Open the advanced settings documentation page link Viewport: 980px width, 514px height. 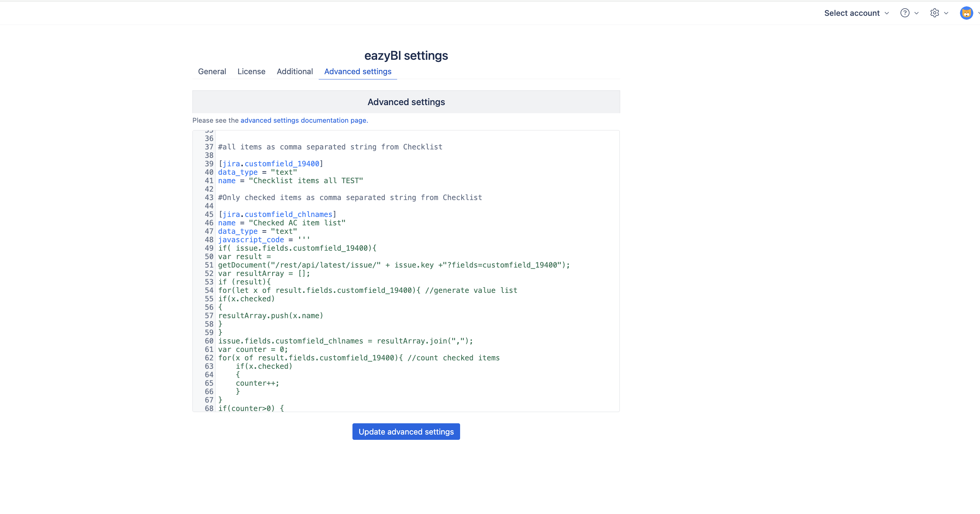coord(304,120)
